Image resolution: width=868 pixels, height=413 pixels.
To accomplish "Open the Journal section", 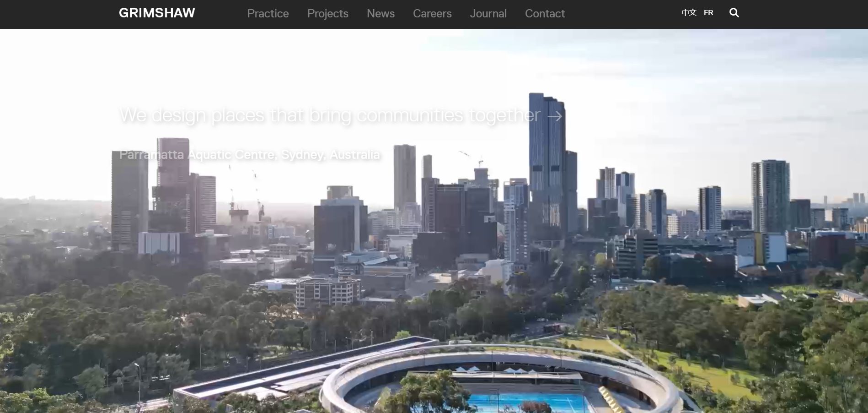I will [488, 14].
